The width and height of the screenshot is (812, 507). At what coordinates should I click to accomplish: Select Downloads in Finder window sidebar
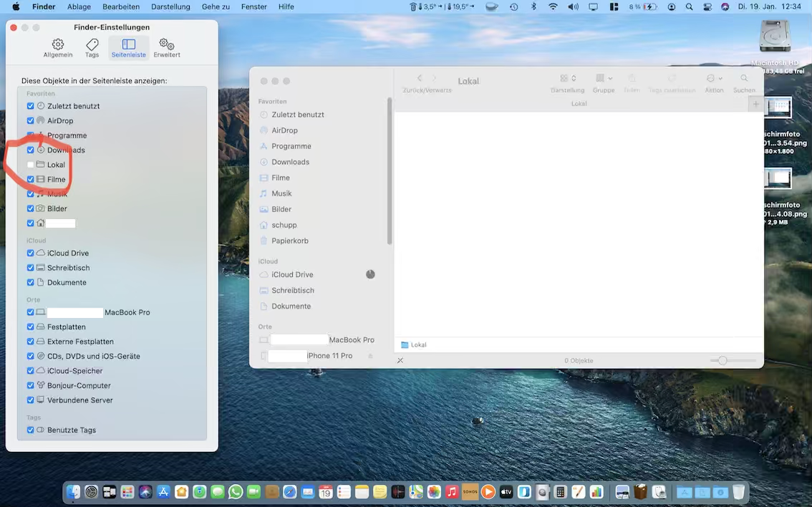tap(290, 162)
